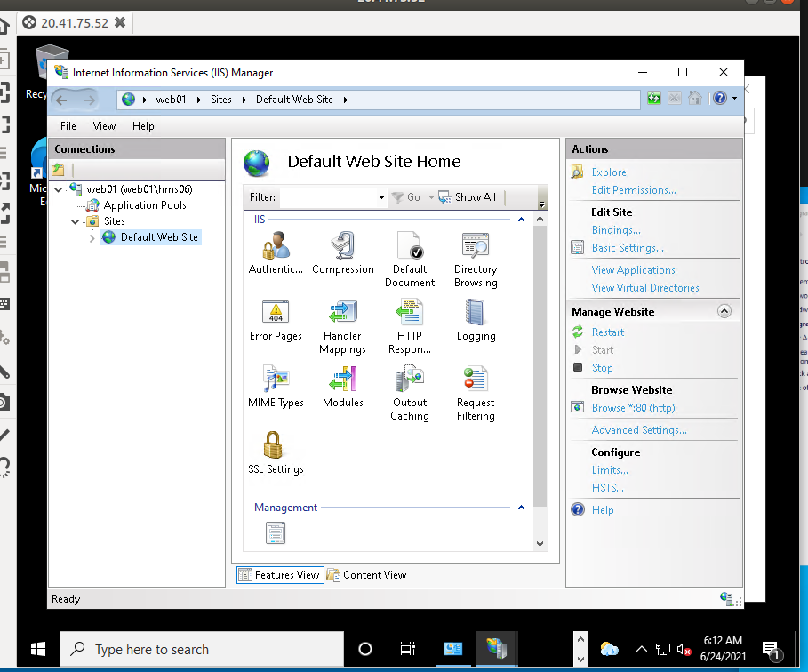808x672 pixels.
Task: Open Bindings for the site
Action: click(616, 230)
